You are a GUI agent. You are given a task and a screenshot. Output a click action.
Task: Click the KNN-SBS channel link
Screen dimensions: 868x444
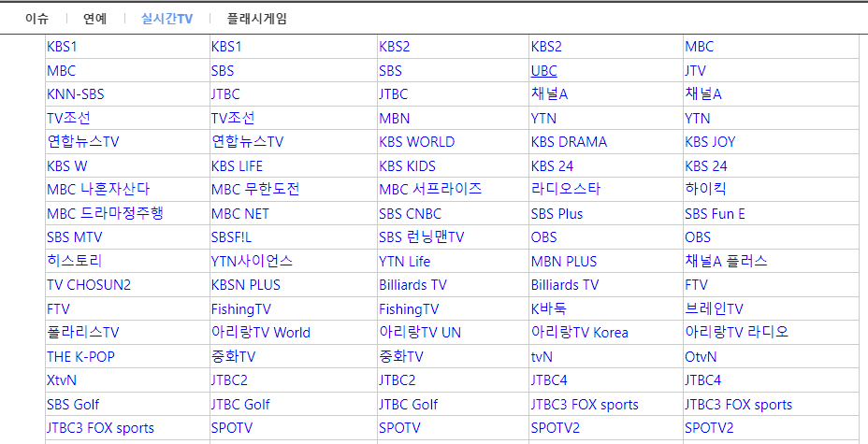[75, 94]
